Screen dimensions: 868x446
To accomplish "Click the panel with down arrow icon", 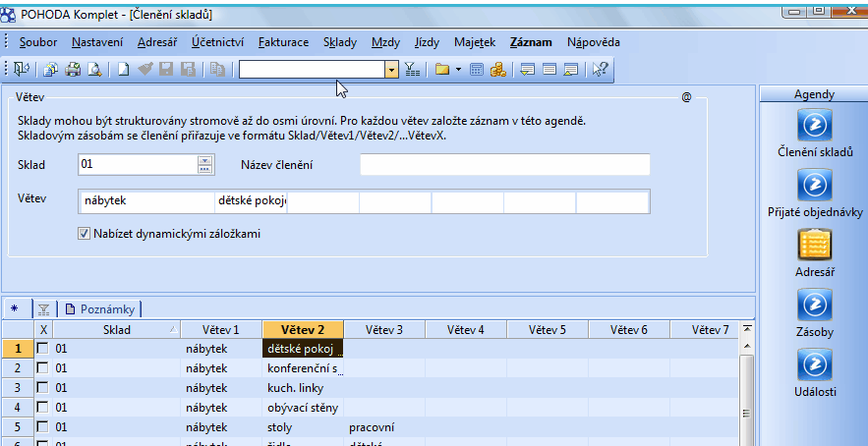I will [x=528, y=69].
